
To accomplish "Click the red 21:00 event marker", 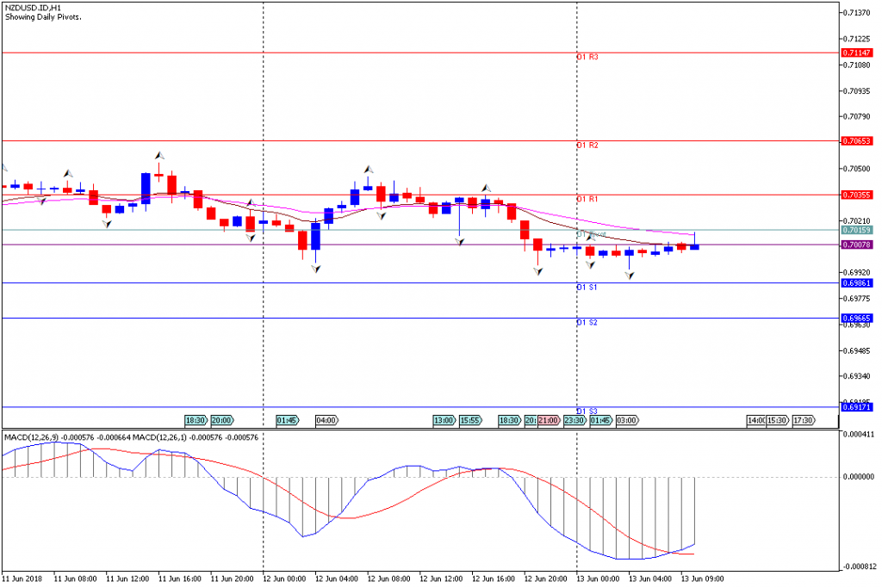I will click(x=548, y=420).
